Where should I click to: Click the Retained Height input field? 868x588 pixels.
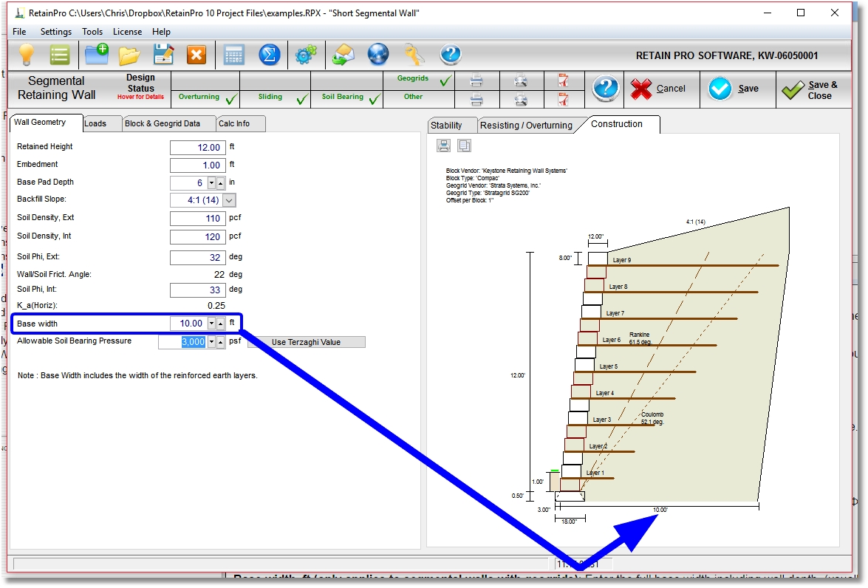pyautogui.click(x=197, y=147)
